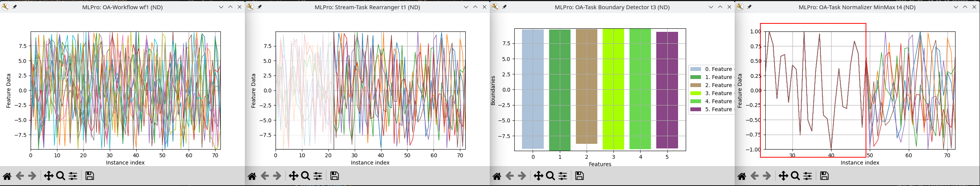Open the app icon window menu of the OA-Workflow wf1 window
980x186 pixels.
(5, 7)
